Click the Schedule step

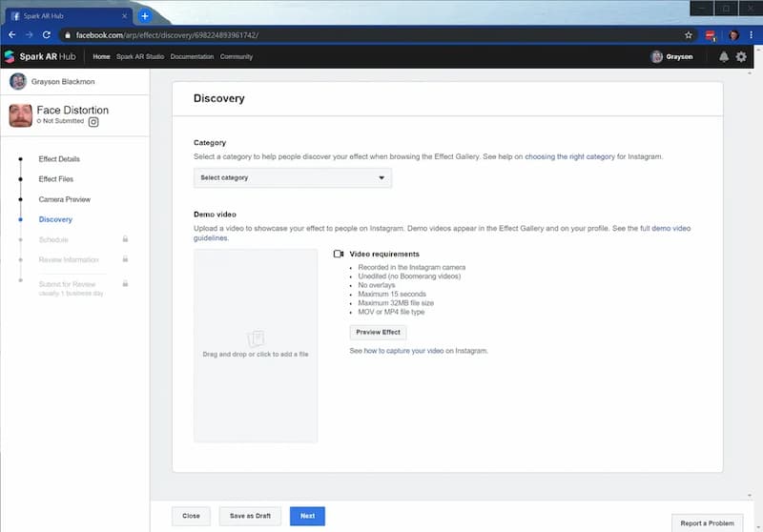[53, 239]
